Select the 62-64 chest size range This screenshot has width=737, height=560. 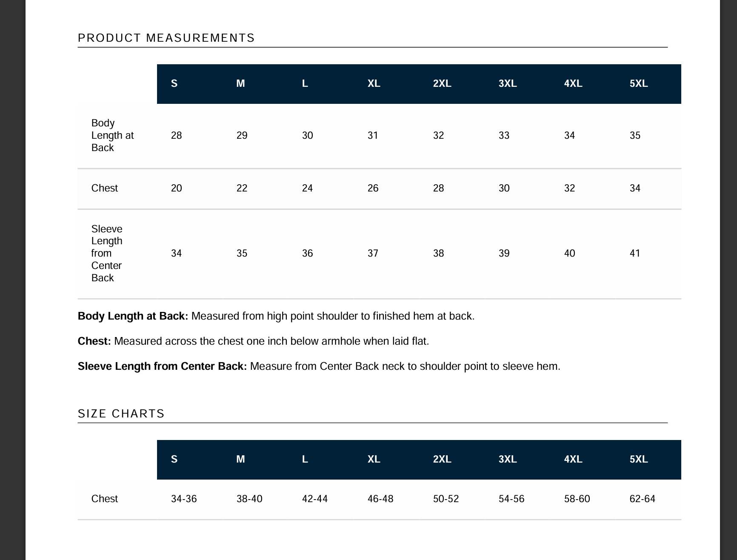click(x=642, y=499)
